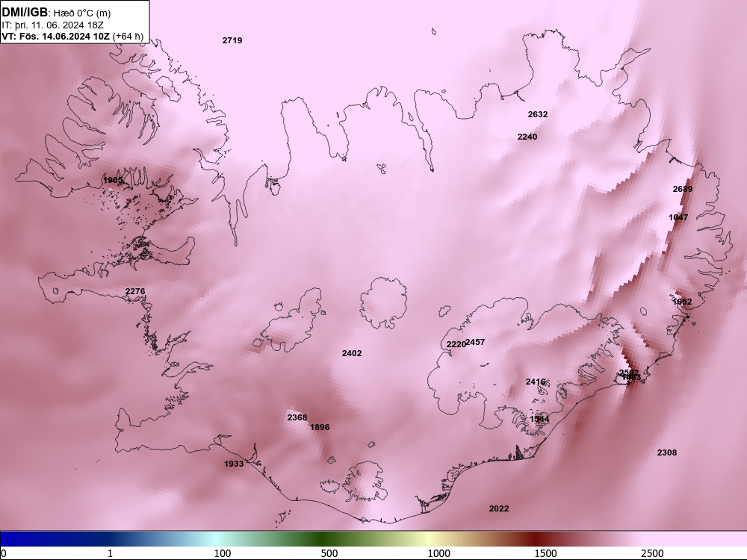Click the color scale label '1'
Image resolution: width=747 pixels, height=560 pixels.
pos(110,553)
